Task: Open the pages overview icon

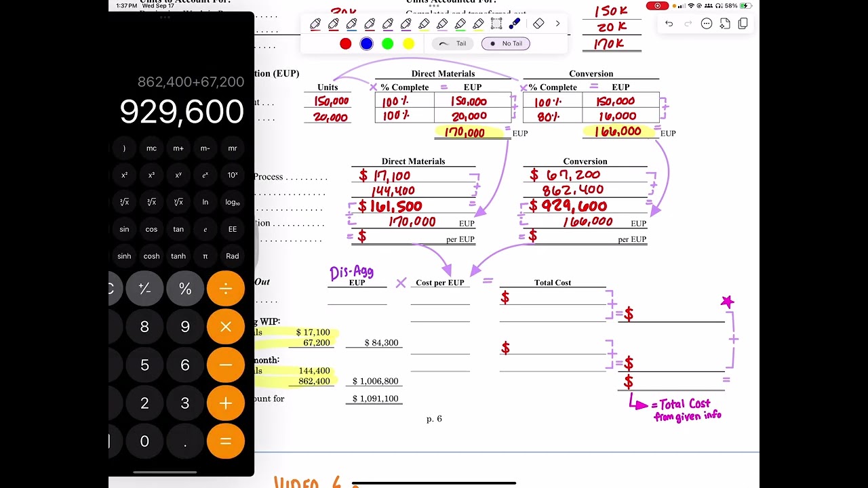Action: (743, 24)
